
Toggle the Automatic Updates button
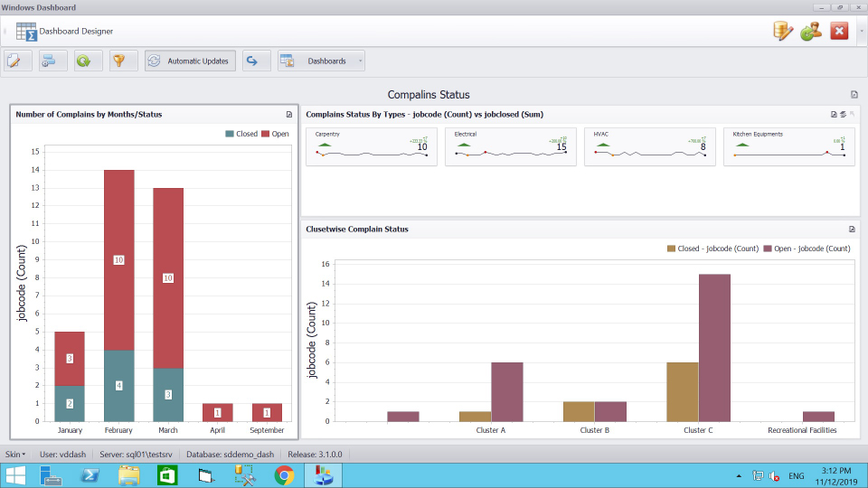coord(191,61)
